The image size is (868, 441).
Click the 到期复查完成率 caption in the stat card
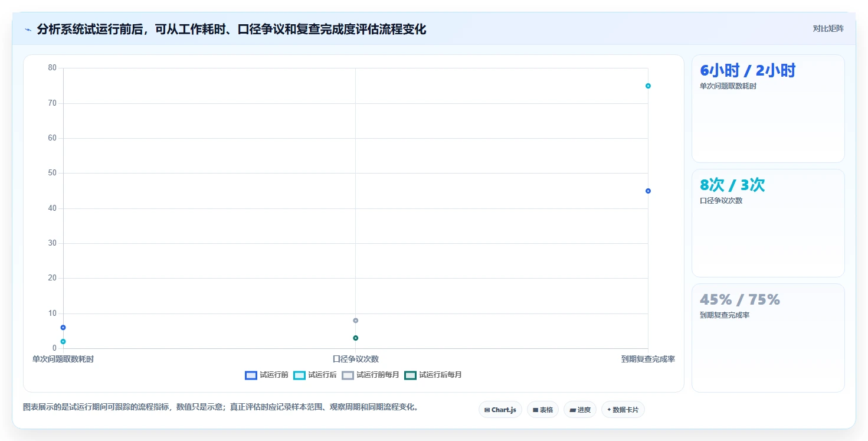pos(725,315)
